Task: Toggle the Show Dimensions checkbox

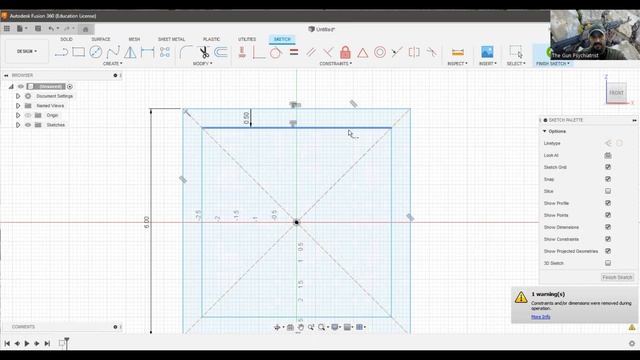Action: [608, 227]
